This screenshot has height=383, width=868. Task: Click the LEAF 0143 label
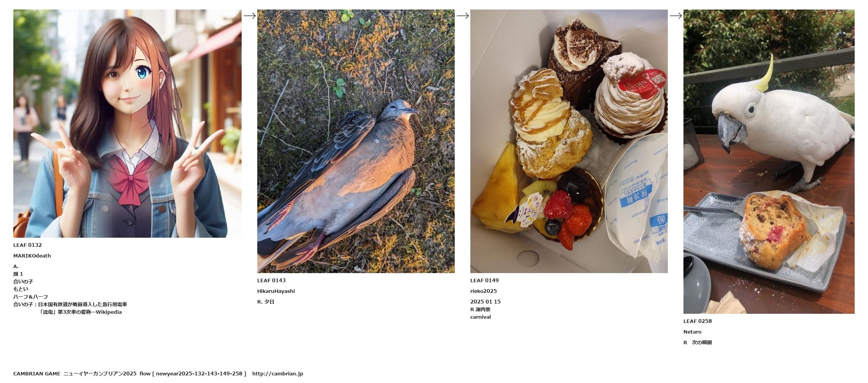click(271, 280)
